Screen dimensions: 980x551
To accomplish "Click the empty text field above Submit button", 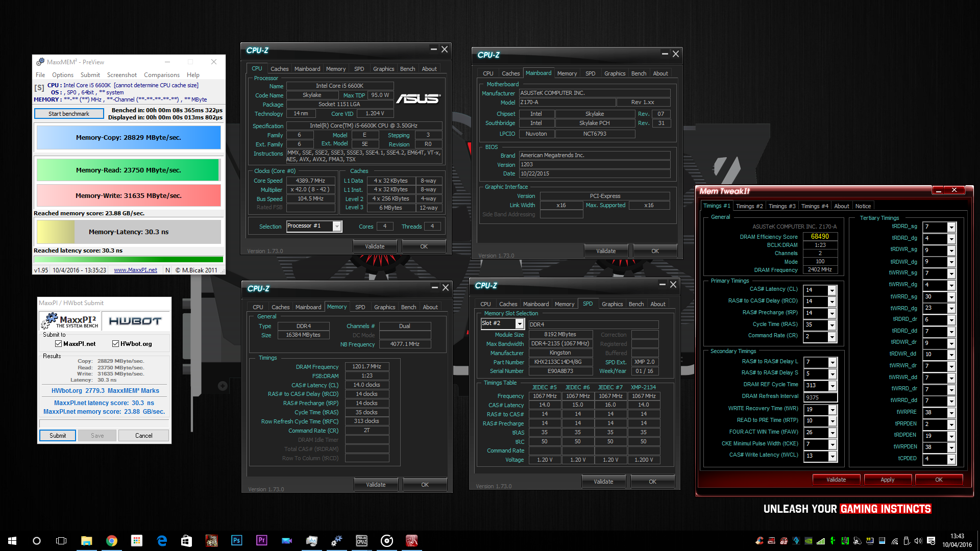I will point(104,423).
